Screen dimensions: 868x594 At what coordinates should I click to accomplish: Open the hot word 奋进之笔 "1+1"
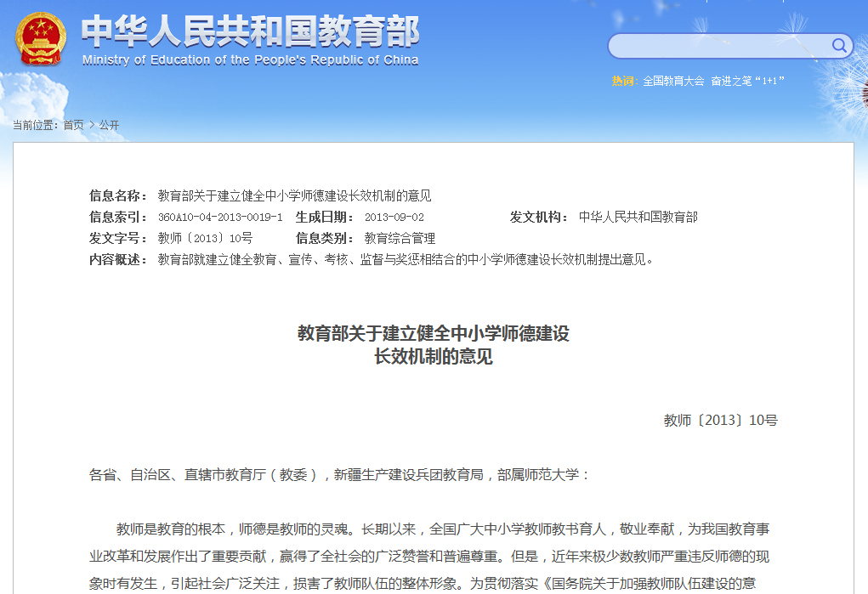point(747,81)
